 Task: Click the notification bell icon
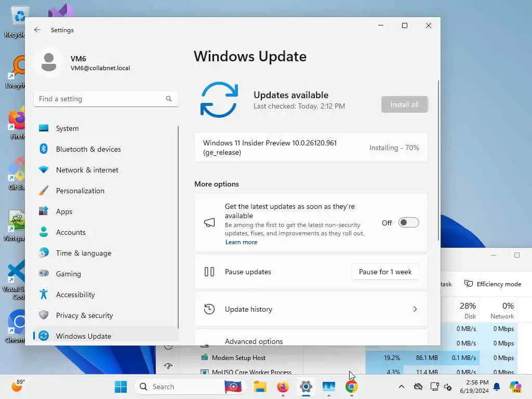[496, 387]
